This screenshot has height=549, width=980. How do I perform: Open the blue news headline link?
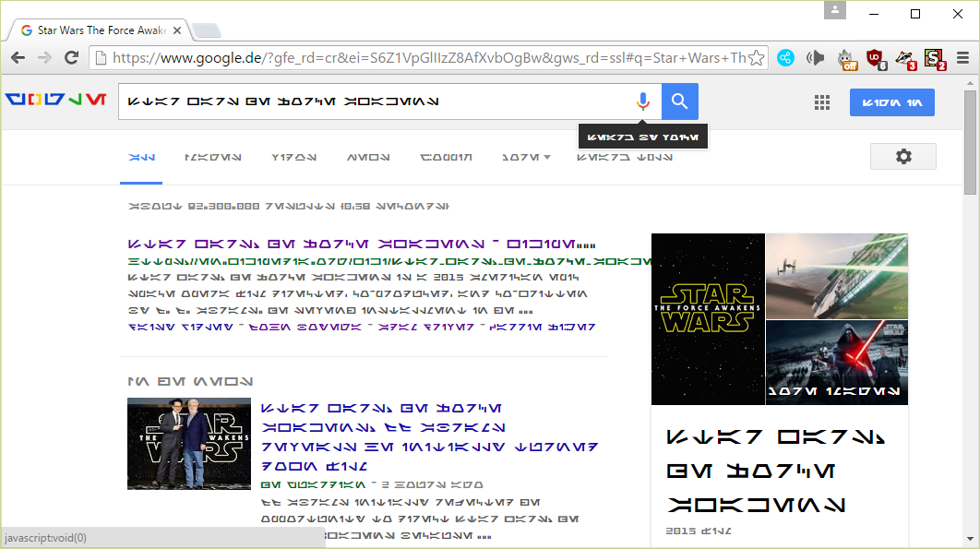pos(429,437)
